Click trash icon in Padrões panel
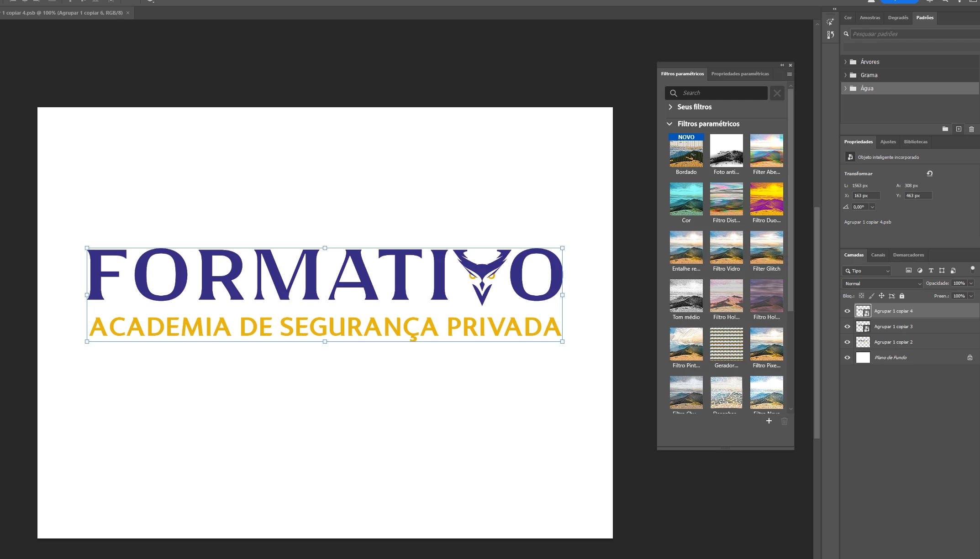This screenshot has height=559, width=980. (x=971, y=129)
